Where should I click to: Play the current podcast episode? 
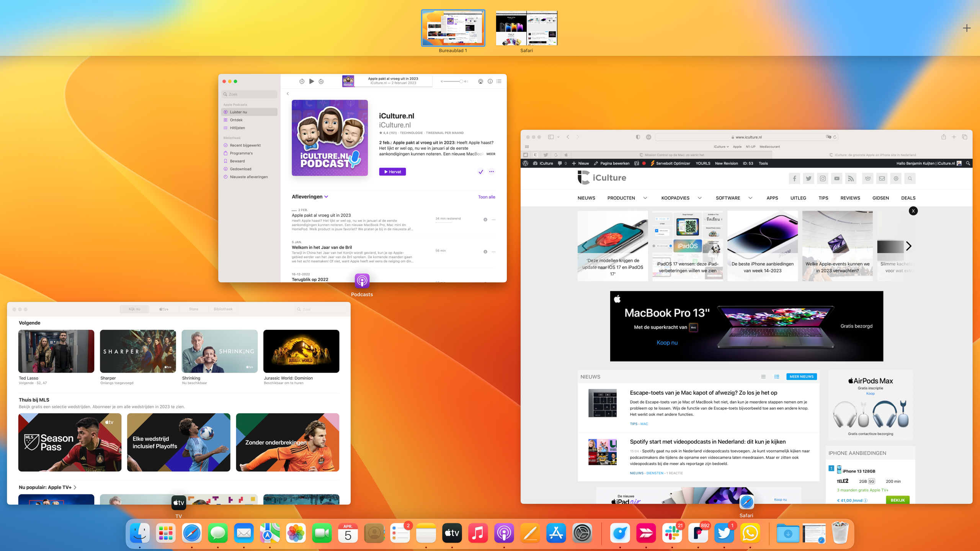312,81
